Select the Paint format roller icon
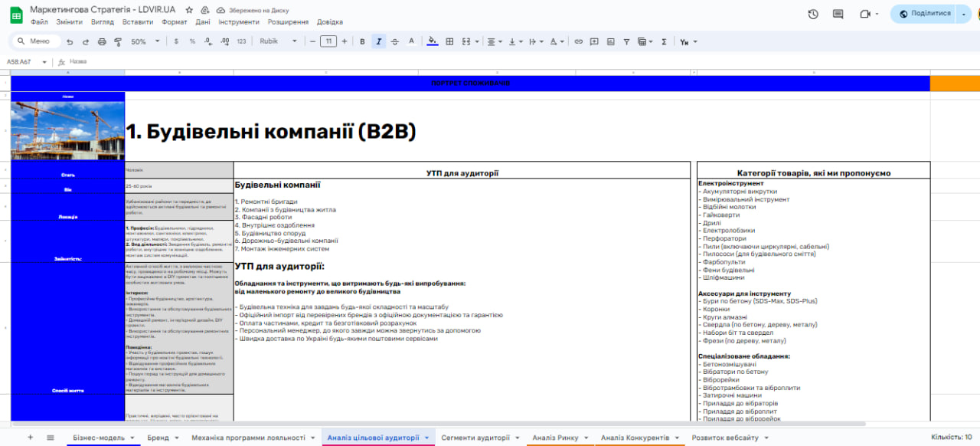Screen dimensions: 980x446 (x=117, y=41)
